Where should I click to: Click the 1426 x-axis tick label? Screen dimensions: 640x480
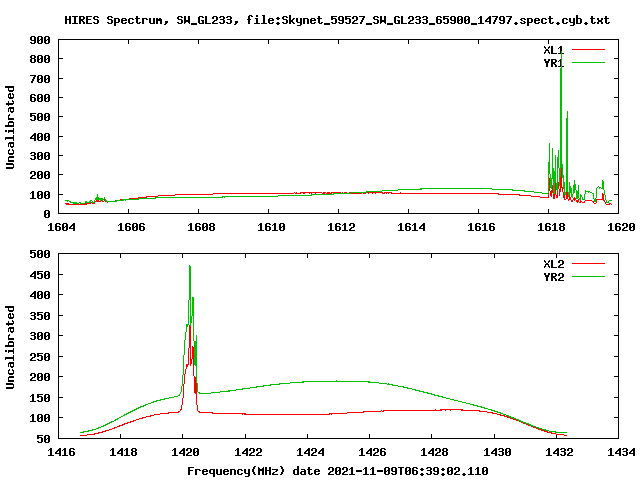372,452
